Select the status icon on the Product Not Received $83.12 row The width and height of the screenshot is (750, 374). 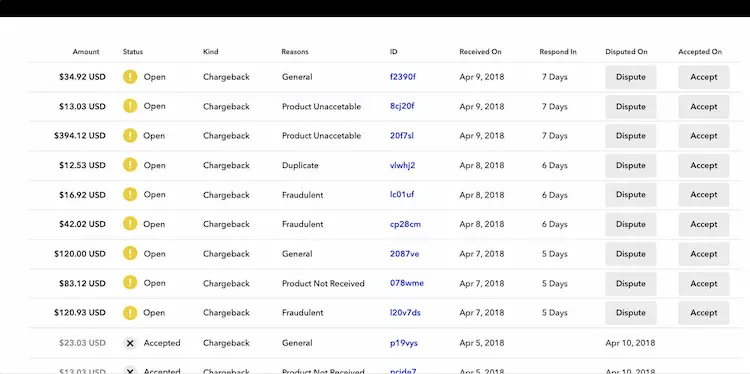tap(130, 283)
